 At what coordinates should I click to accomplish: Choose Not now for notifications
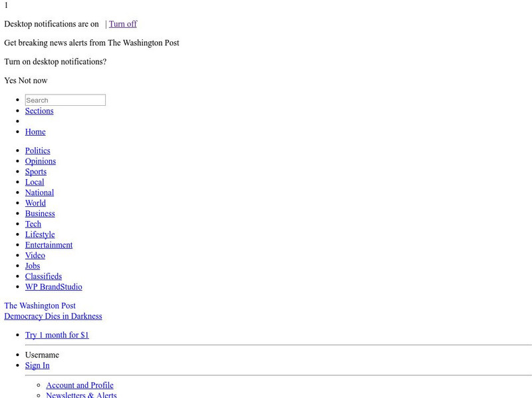[x=33, y=81]
